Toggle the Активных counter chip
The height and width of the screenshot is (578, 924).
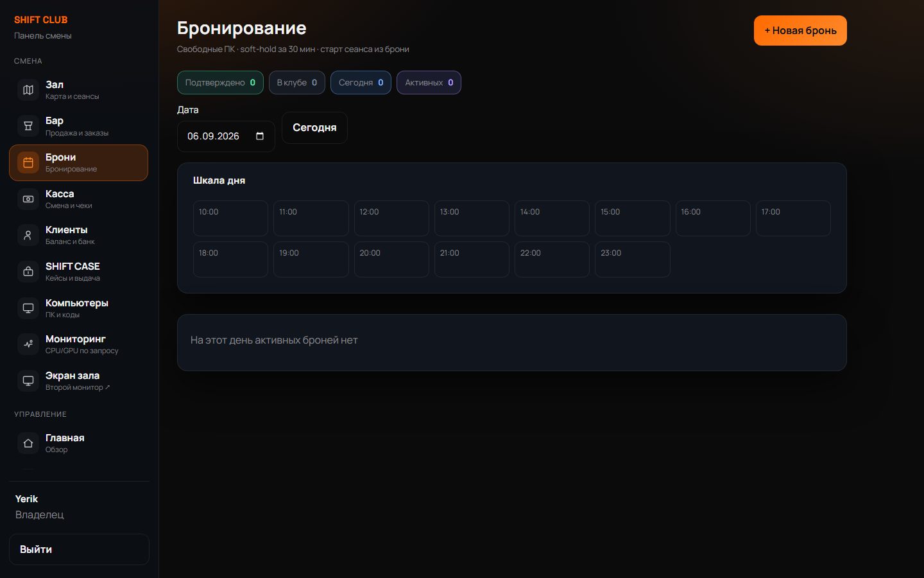429,82
